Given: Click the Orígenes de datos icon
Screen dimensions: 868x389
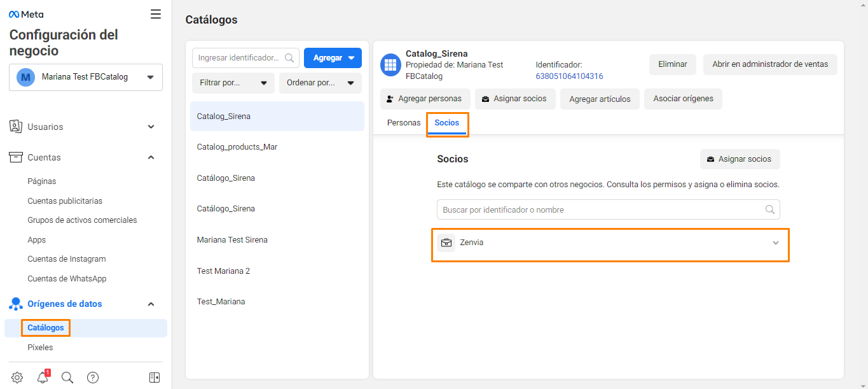Looking at the screenshot, I should point(16,304).
